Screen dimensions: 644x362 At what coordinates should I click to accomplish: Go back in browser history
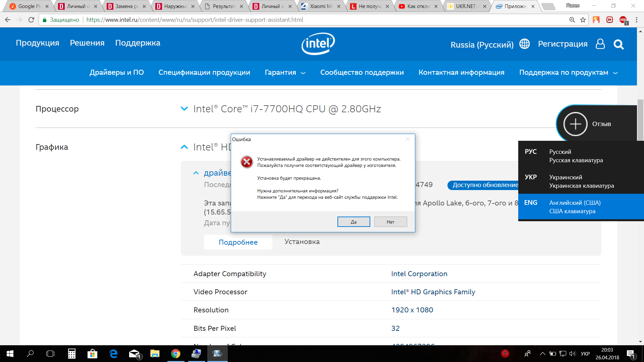pos(8,20)
